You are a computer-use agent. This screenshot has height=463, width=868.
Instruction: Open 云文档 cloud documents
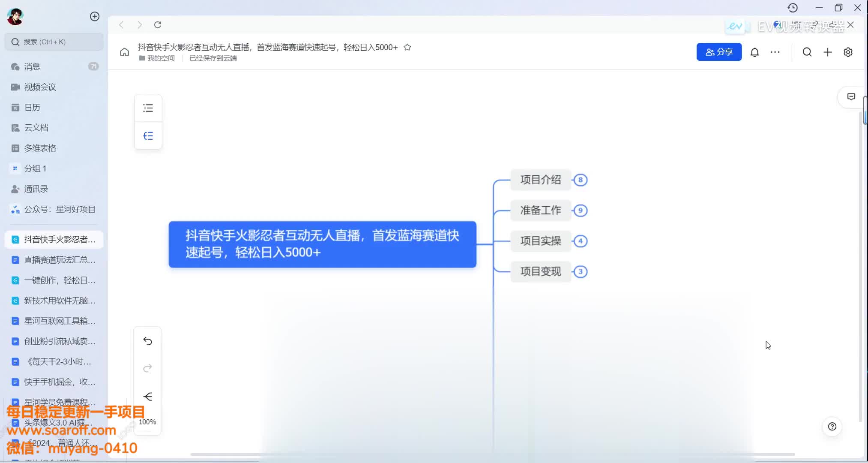pos(54,128)
